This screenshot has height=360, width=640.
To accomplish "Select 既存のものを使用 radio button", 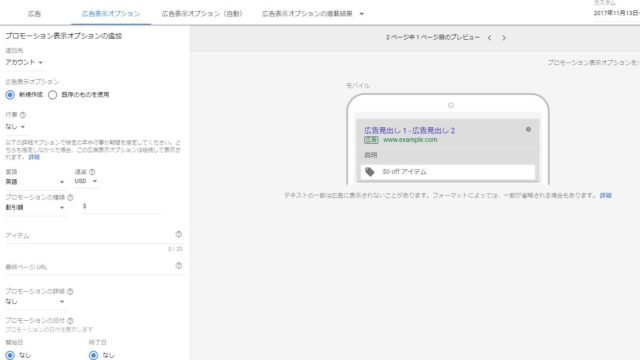I will pos(52,95).
